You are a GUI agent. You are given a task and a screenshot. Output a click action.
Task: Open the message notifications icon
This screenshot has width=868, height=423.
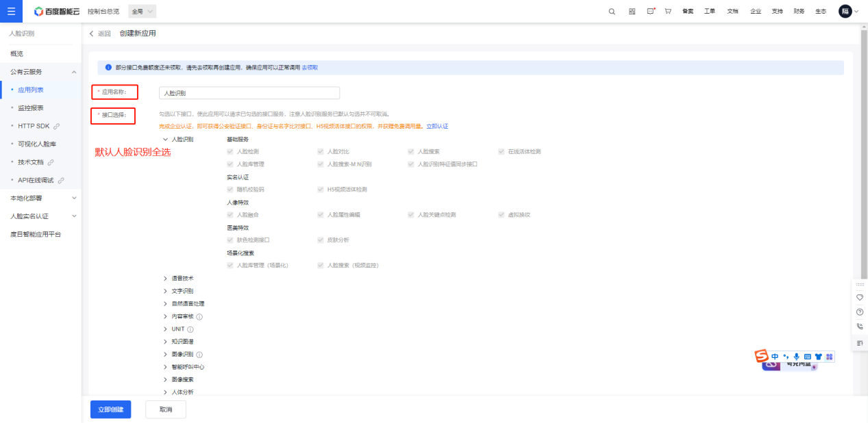pos(651,11)
